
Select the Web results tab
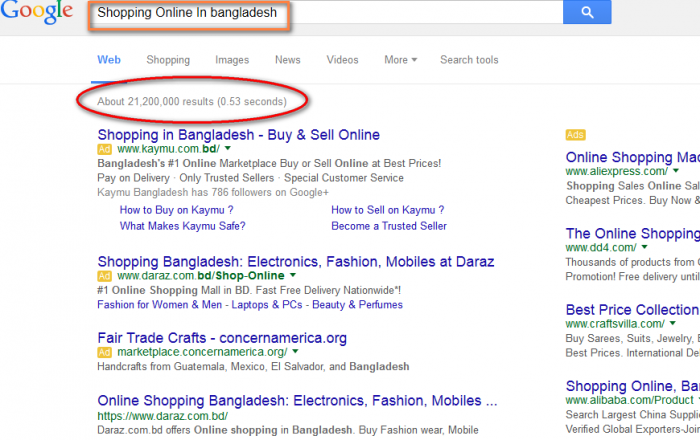109,60
